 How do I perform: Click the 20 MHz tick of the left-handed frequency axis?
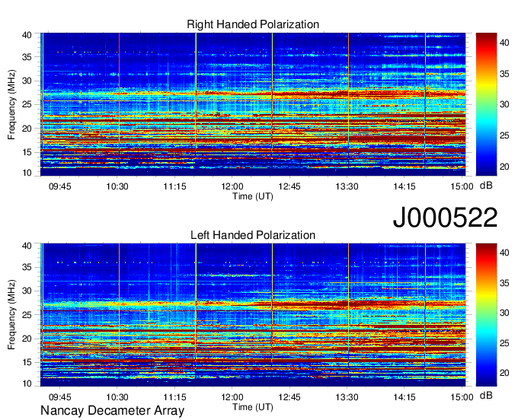[x=27, y=339]
